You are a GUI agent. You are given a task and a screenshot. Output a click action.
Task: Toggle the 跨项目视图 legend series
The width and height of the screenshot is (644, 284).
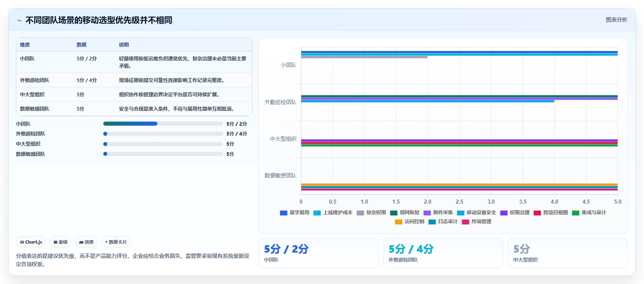[x=551, y=213]
